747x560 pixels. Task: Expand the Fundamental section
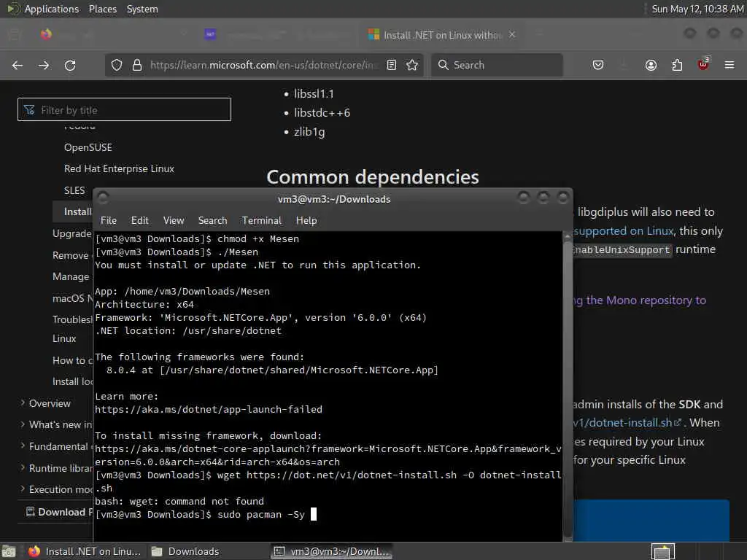(x=54, y=446)
